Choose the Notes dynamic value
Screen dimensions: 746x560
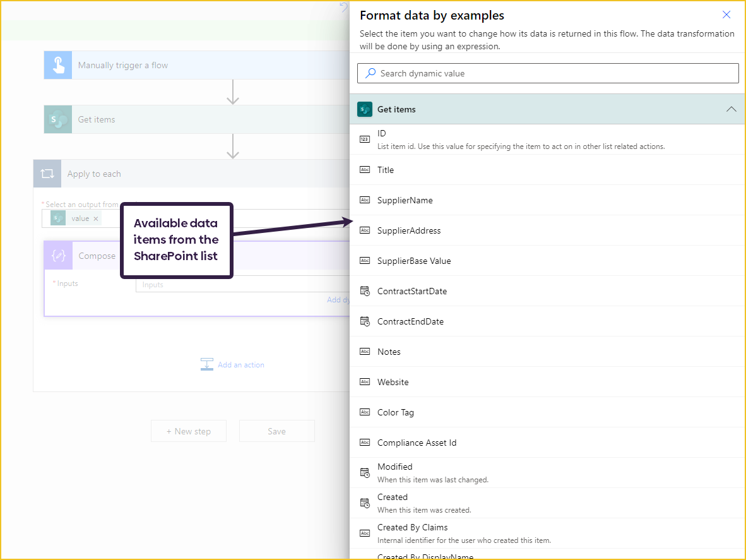[x=547, y=352]
